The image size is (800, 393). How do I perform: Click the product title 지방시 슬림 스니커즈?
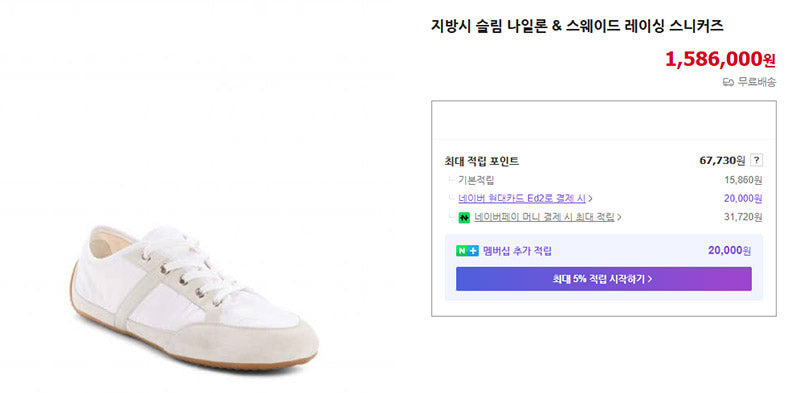(577, 26)
